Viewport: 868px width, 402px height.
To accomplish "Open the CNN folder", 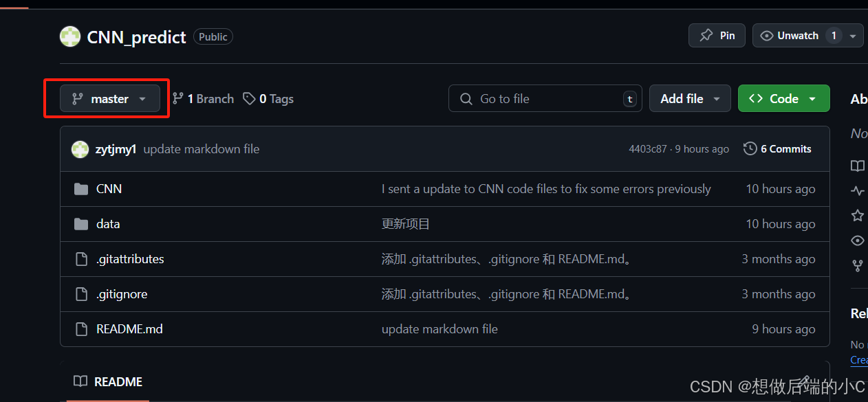I will [x=109, y=189].
